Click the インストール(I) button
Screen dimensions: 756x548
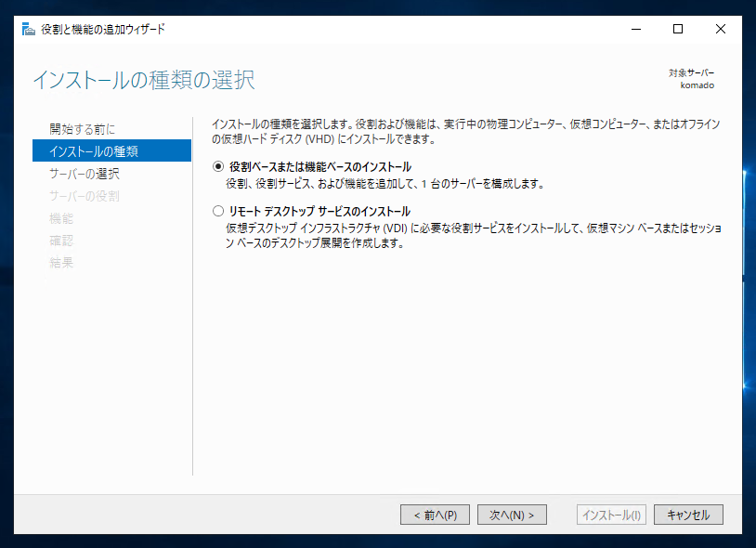click(611, 515)
